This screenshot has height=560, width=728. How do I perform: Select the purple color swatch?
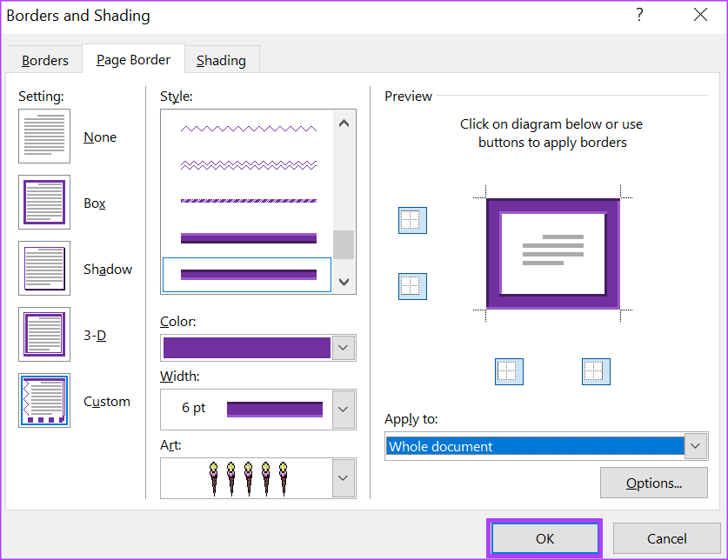(246, 348)
